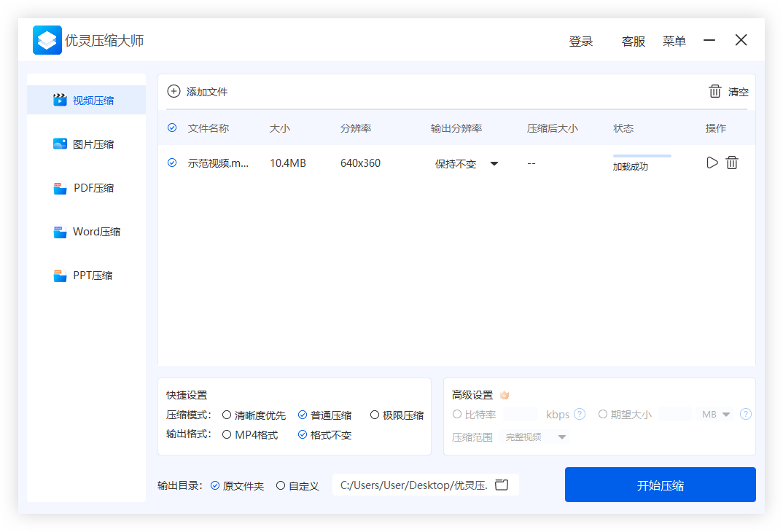Click the 开始压缩 button
This screenshot has width=783, height=532.
[x=660, y=485]
